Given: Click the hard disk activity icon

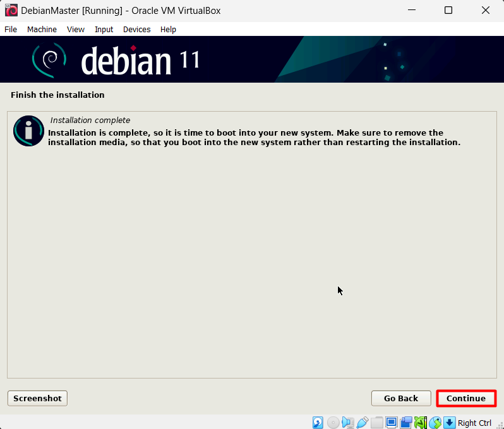Looking at the screenshot, I should pos(318,423).
